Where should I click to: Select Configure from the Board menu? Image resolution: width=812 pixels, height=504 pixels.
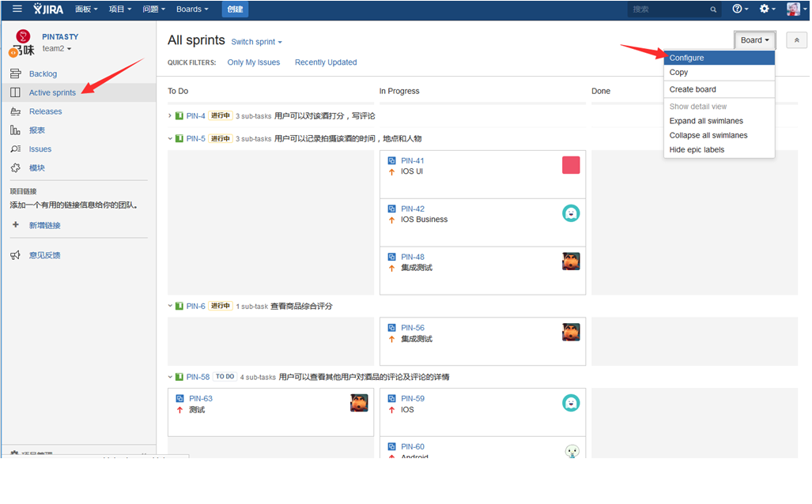click(686, 58)
